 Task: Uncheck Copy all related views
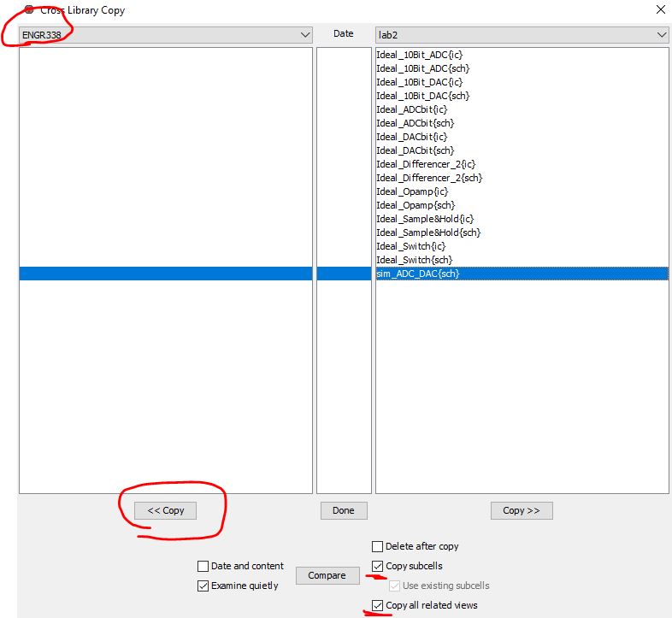[378, 605]
